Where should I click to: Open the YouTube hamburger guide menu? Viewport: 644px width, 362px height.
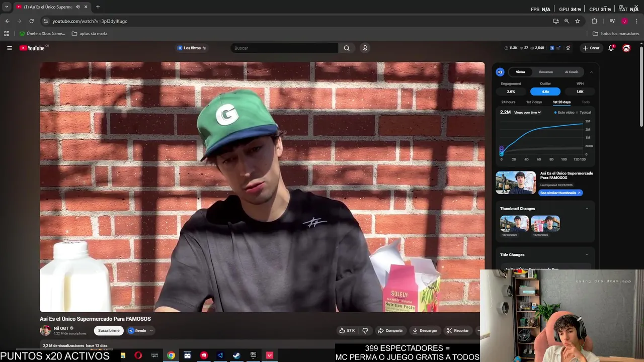click(x=10, y=48)
